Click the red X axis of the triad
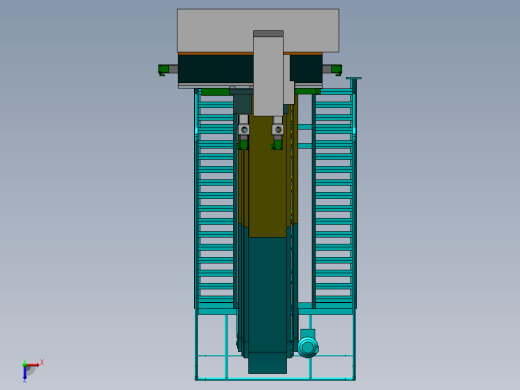Screen dimensions: 520x390 pos(33,365)
